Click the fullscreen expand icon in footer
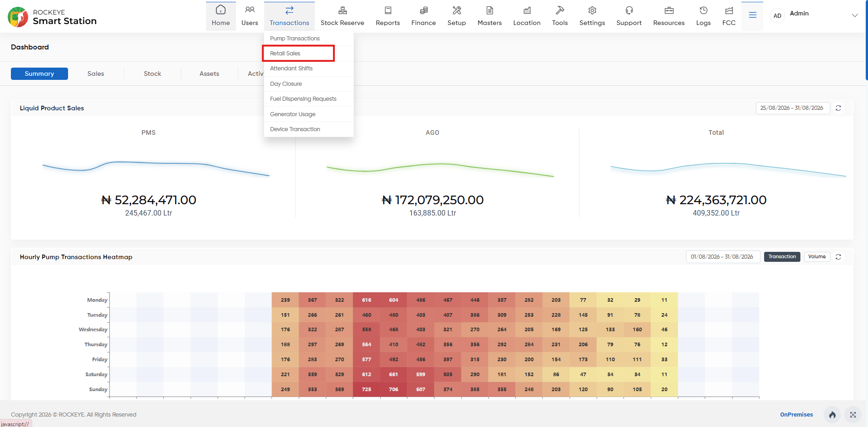The width and height of the screenshot is (868, 427). (x=853, y=415)
